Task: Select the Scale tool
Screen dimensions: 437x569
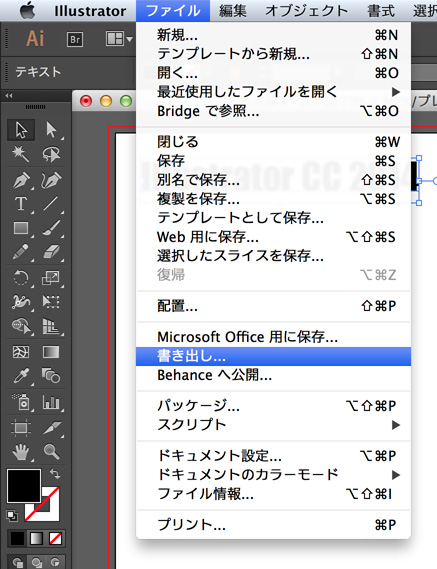Action: [51, 278]
